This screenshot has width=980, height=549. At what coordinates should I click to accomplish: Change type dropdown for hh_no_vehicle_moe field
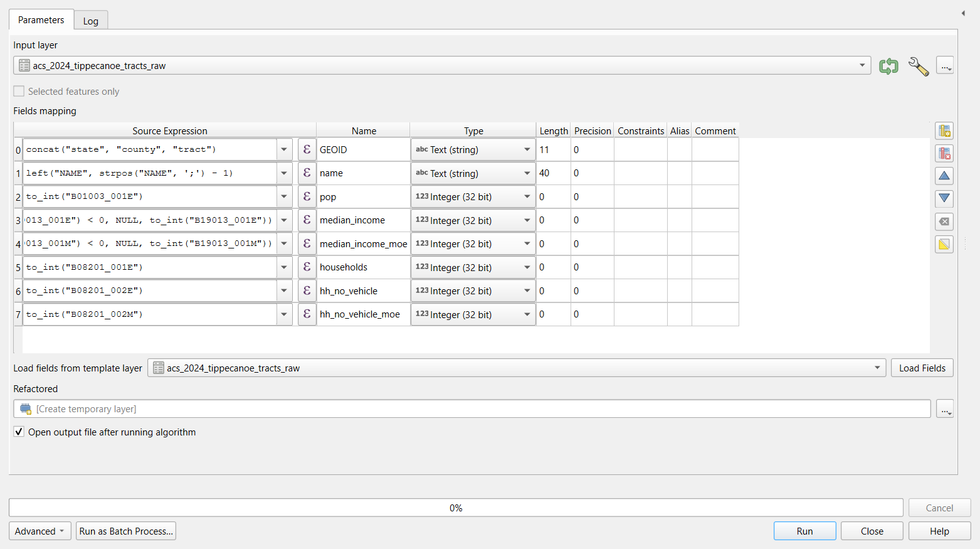tap(473, 314)
